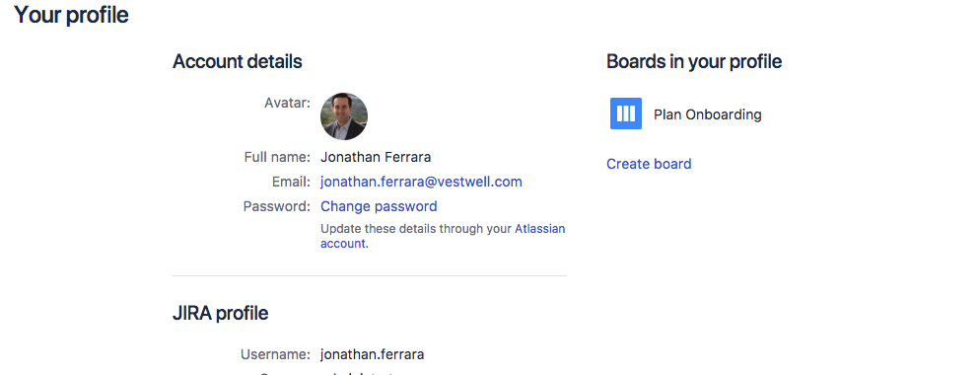Screen dimensions: 980x375
Task: Select the Account details heading
Action: 238,62
